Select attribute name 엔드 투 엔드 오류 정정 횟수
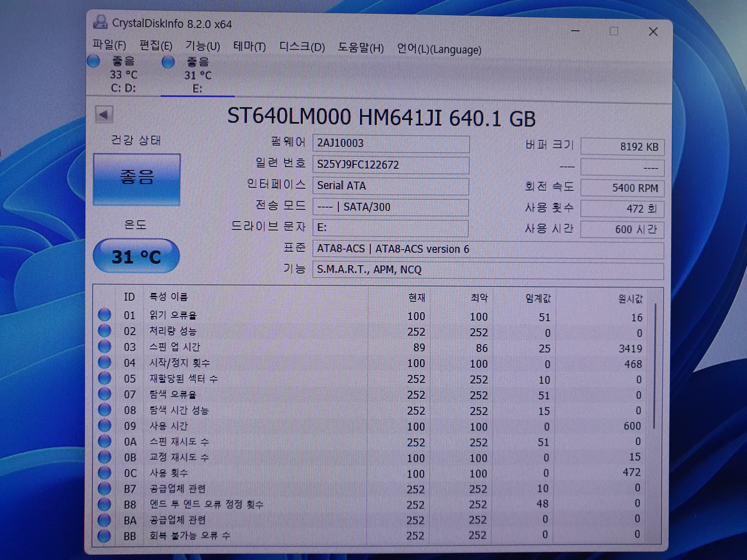The image size is (747, 560). [x=206, y=505]
